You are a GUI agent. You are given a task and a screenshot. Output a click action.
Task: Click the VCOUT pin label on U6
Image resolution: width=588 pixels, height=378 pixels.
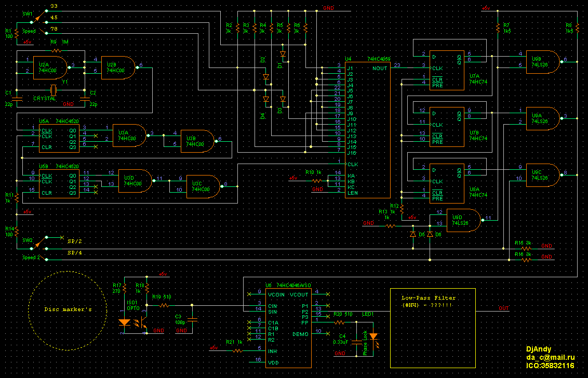pos(299,295)
